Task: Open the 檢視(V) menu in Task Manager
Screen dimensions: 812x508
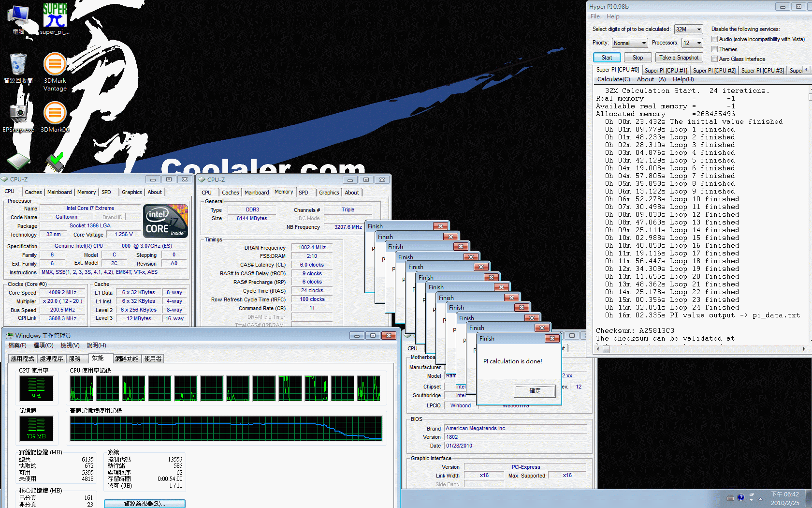Action: pos(70,345)
